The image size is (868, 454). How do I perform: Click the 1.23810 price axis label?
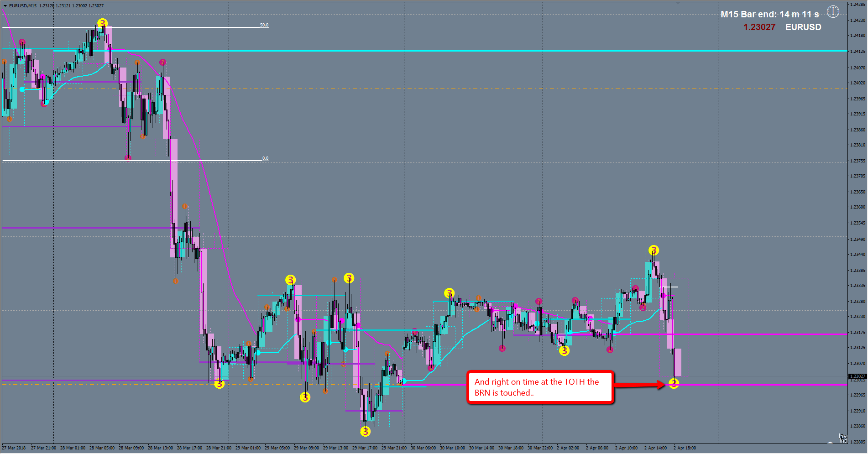pyautogui.click(x=858, y=145)
